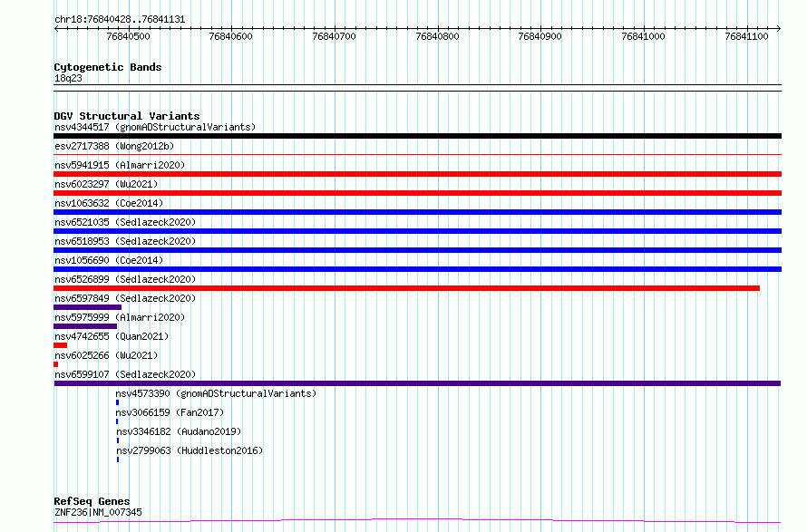The width and height of the screenshot is (807, 532).
Task: Select the long purple nsv6599107 bar
Action: pyautogui.click(x=417, y=383)
